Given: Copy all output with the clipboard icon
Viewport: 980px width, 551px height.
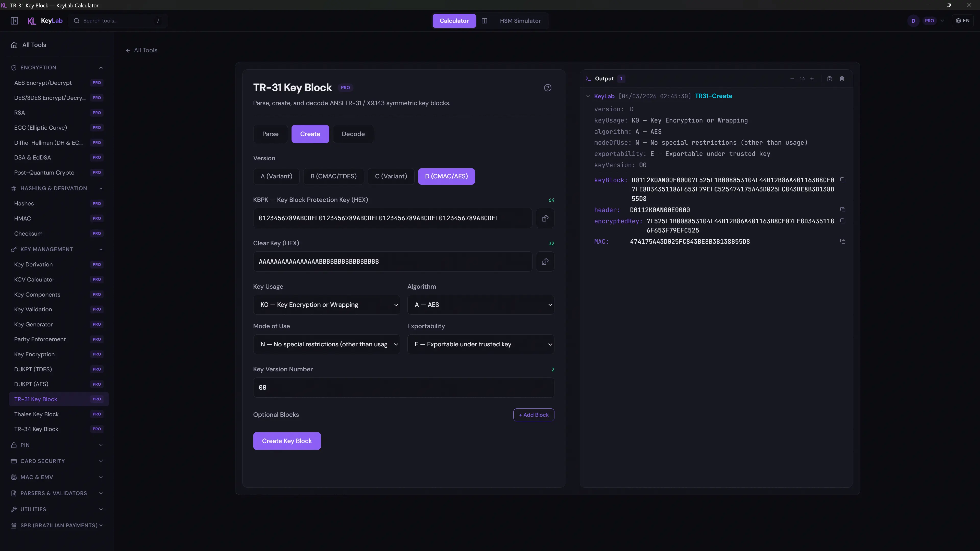Looking at the screenshot, I should (x=829, y=79).
